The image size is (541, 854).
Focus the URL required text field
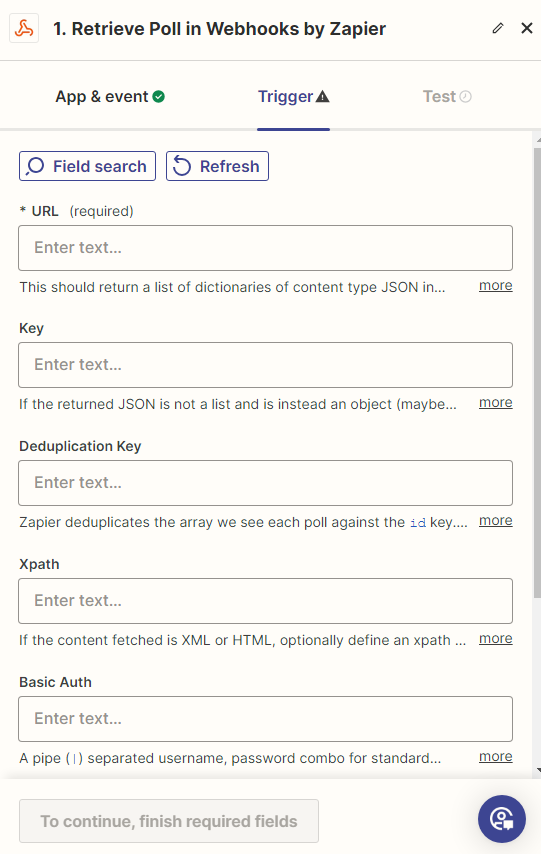(x=265, y=248)
